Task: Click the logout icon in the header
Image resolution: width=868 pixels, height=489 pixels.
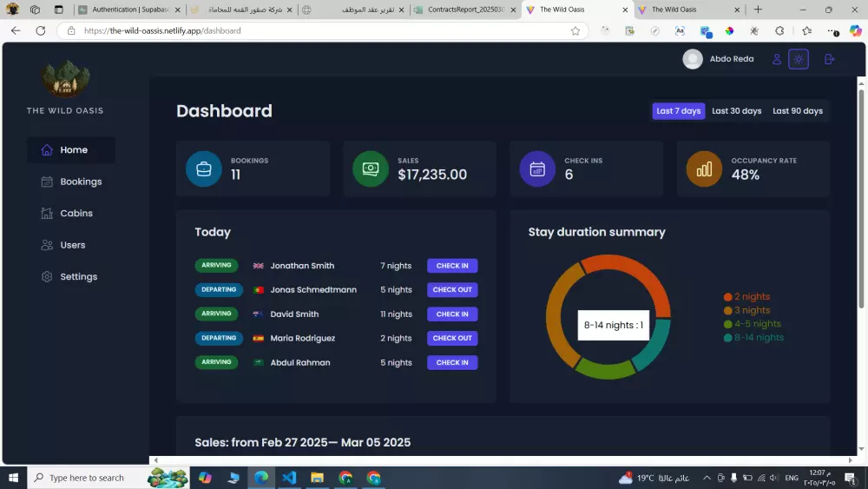Action: point(829,59)
